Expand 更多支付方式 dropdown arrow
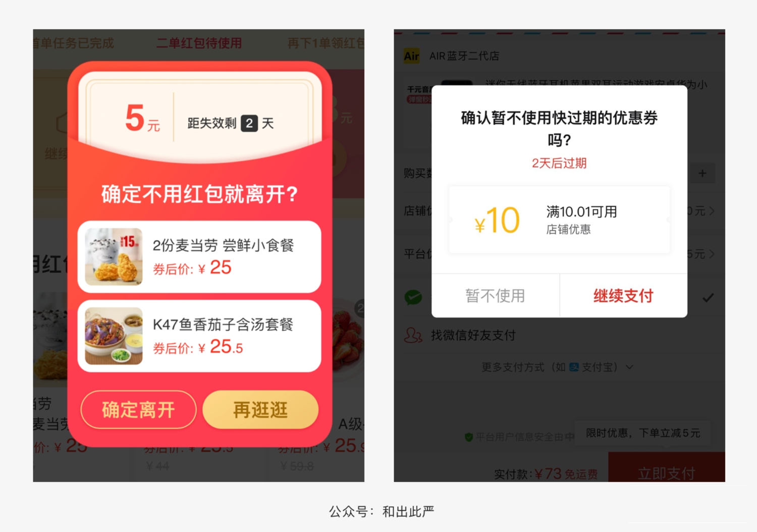Viewport: 757px width, 532px height. pyautogui.click(x=629, y=367)
